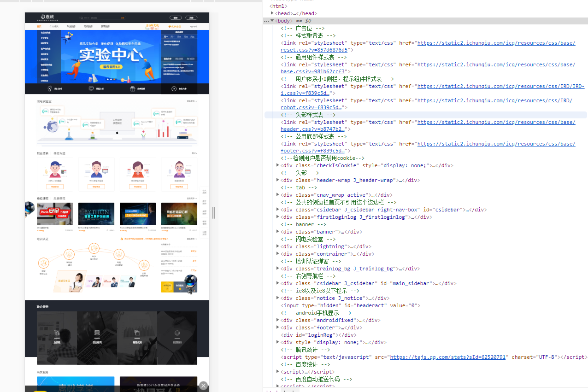
Task: Click the robot mascot icon at left edge
Action: click(29, 209)
